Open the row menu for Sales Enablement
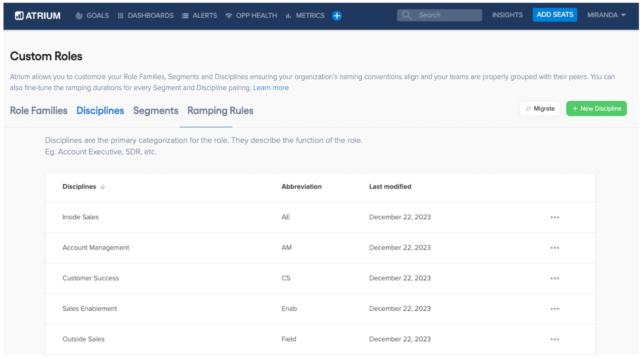Screen dimensions: 644x359 (x=555, y=309)
